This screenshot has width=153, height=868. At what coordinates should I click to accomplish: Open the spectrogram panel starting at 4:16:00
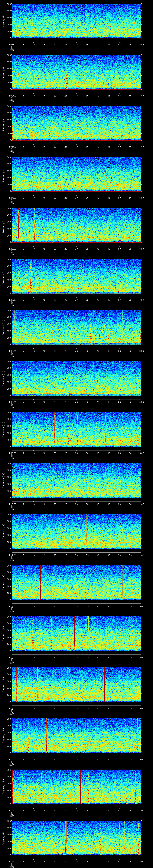tap(77, 786)
